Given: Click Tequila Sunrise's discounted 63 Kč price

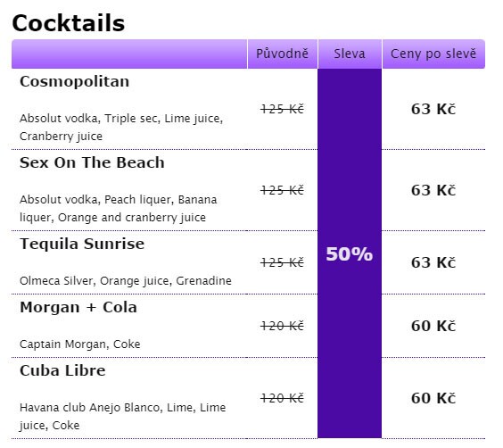Looking at the screenshot, I should point(433,262).
